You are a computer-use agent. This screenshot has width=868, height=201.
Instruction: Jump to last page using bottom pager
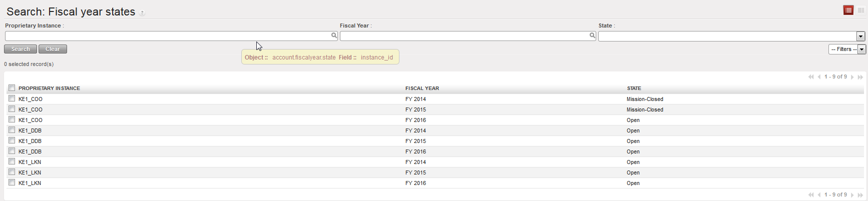coord(860,195)
